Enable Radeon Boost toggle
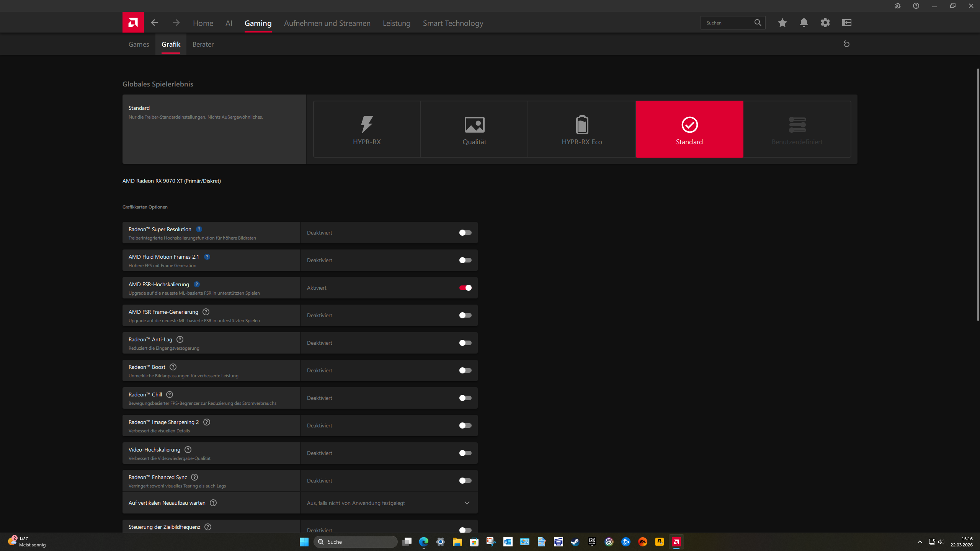 point(465,370)
